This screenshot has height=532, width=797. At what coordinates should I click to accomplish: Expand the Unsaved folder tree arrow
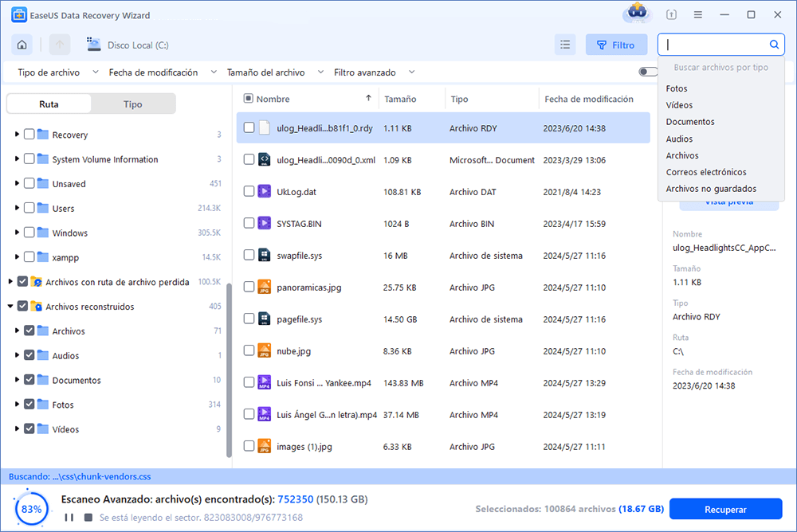click(x=17, y=183)
